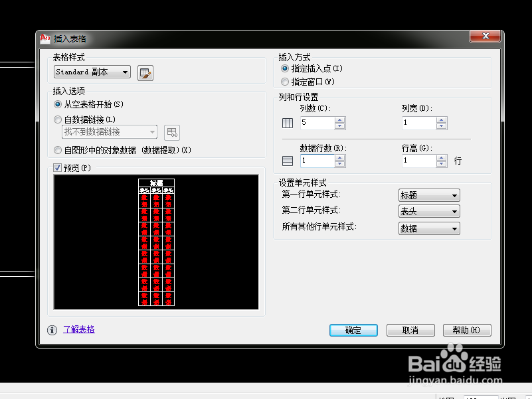The image size is (532, 399).
Task: Confirm with the 确定 button
Action: point(353,330)
